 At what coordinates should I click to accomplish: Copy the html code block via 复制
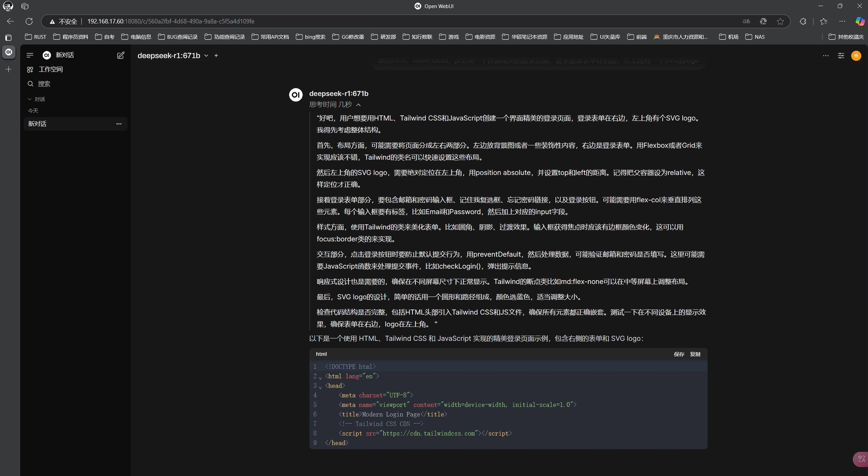coord(695,354)
